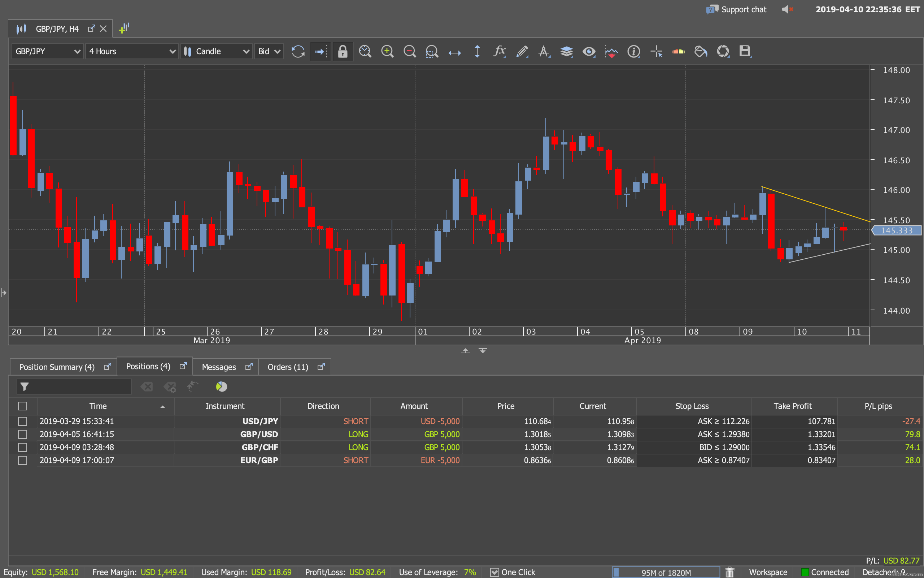Viewport: 924px width, 578px height.
Task: Open the chart info icon
Action: (x=634, y=51)
